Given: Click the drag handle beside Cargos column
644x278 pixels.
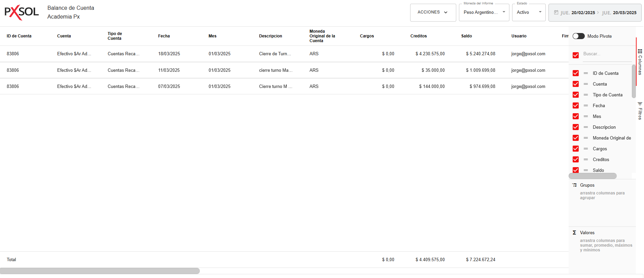Looking at the screenshot, I should 586,149.
